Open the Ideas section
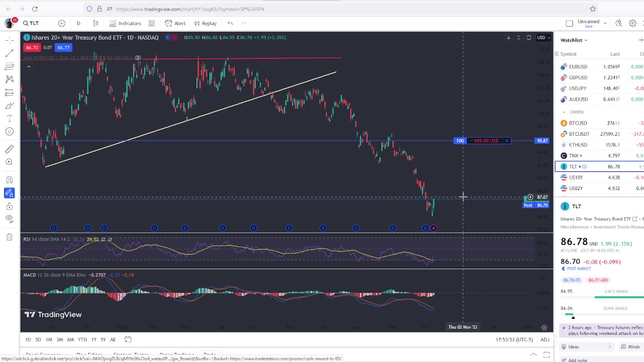This screenshot has width=644, height=362. [586, 347]
